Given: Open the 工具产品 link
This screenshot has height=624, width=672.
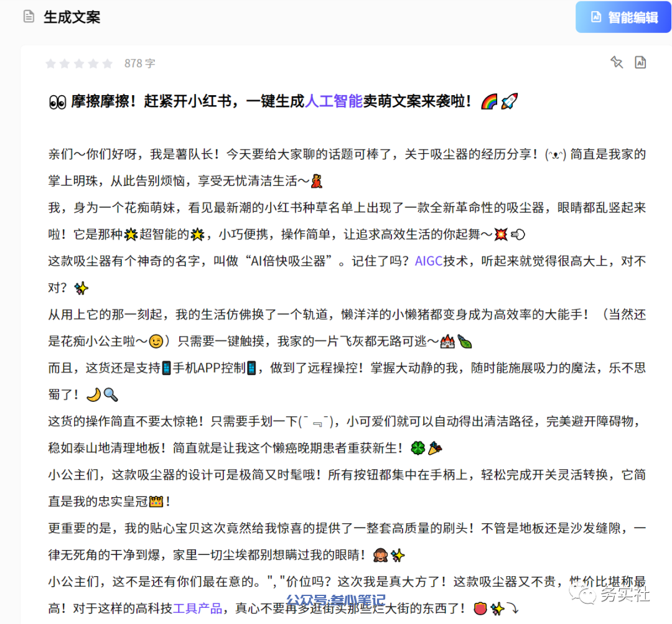Looking at the screenshot, I should pos(197,608).
